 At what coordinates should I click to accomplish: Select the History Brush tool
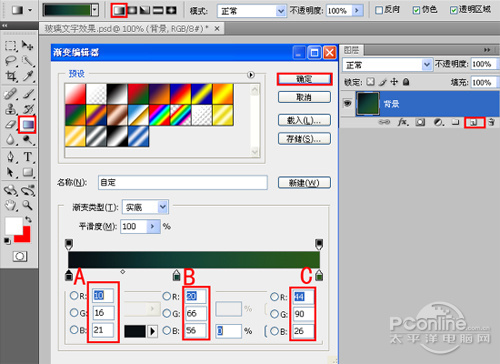27,109
